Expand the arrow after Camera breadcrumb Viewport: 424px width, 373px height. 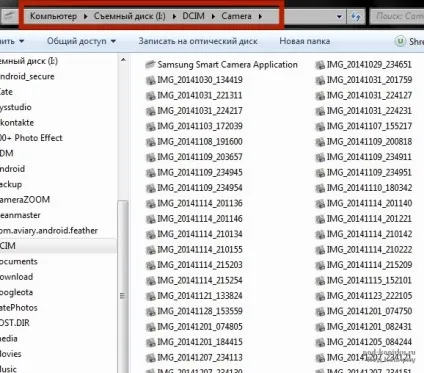(x=260, y=16)
